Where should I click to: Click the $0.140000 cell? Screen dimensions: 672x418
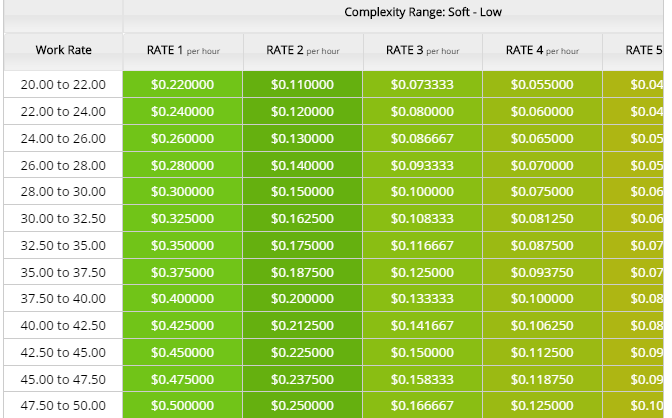click(x=303, y=165)
